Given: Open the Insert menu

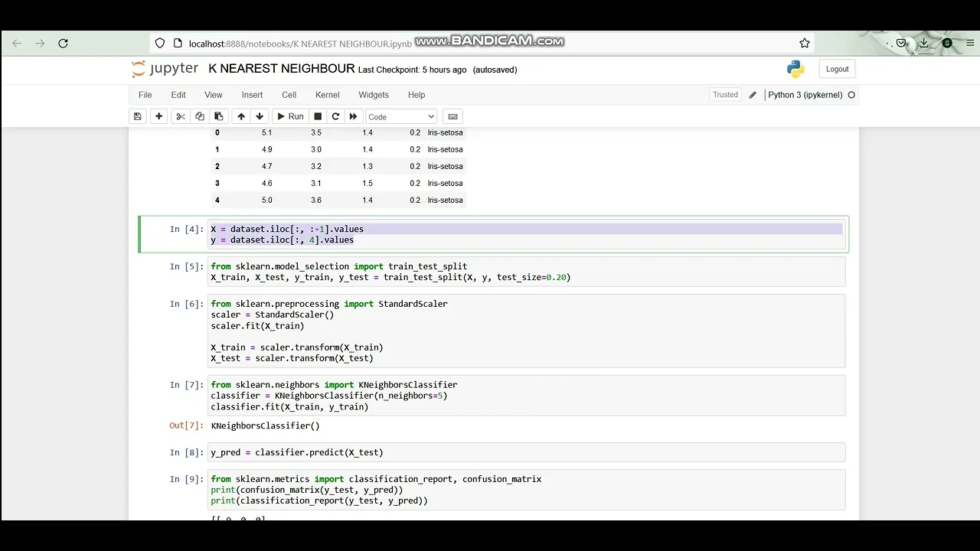Looking at the screenshot, I should pyautogui.click(x=252, y=95).
